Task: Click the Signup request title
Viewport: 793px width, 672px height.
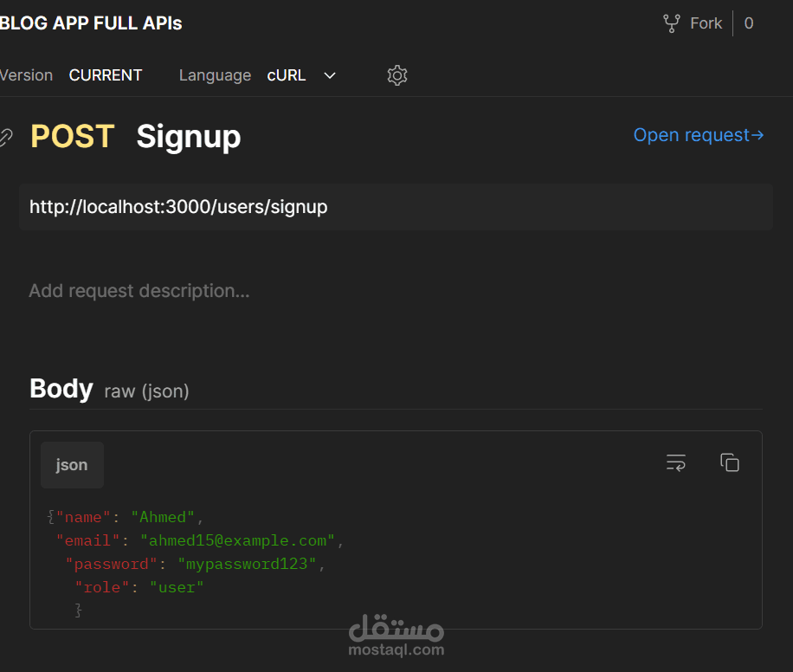Action: tap(189, 137)
